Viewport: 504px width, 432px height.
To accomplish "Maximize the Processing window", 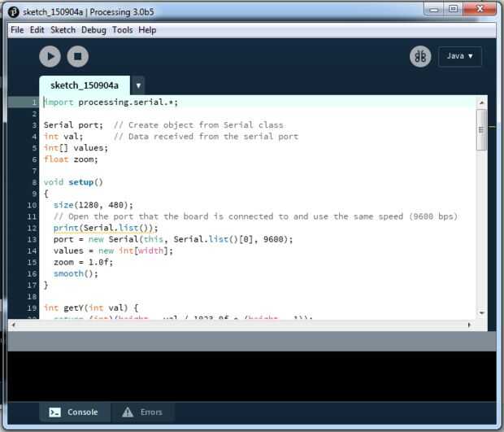I will tap(454, 9).
